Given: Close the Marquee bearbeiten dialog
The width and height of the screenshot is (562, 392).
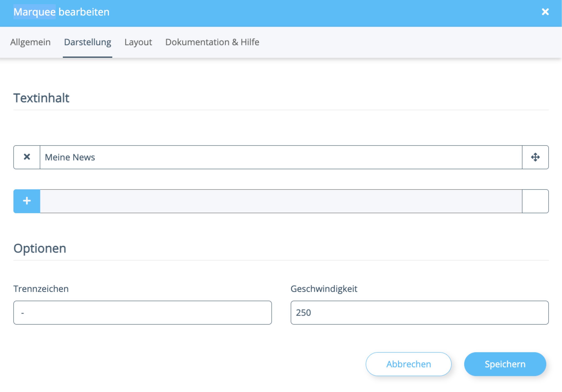Looking at the screenshot, I should (x=545, y=12).
